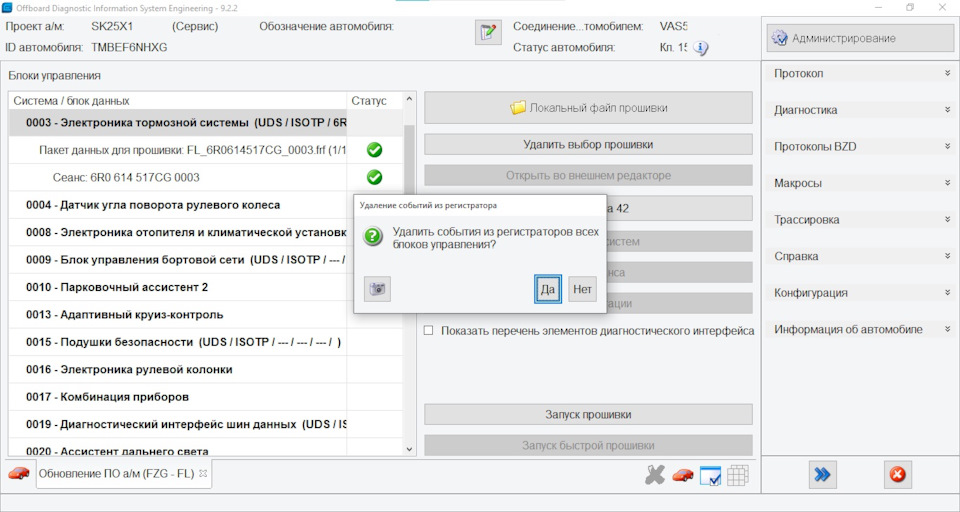Confirm with the Да button
Screen dimensions: 960x512
coord(547,289)
